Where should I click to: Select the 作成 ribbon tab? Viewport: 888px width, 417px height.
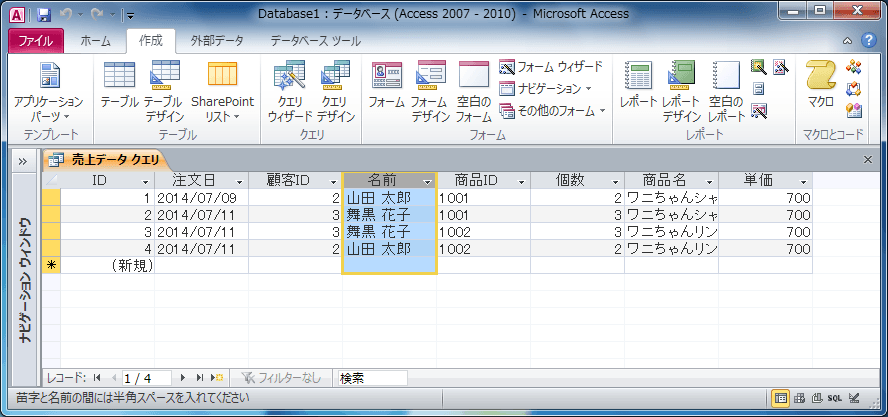click(151, 41)
